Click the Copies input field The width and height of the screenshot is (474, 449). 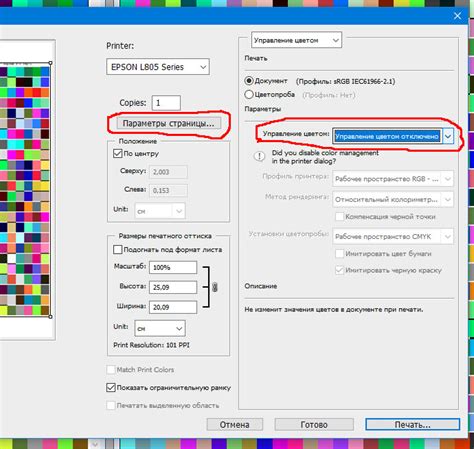[166, 103]
